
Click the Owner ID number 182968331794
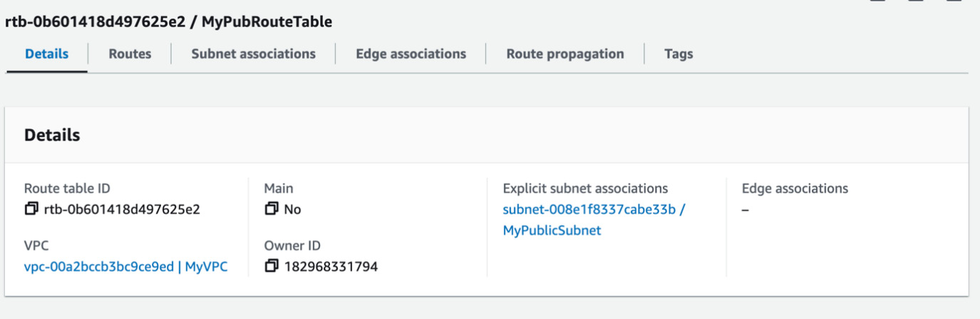click(x=331, y=267)
